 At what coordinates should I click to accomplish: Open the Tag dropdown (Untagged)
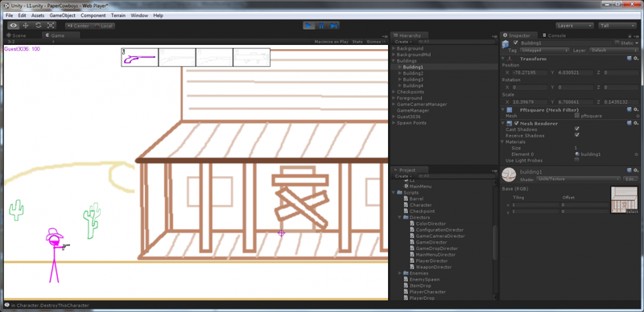[x=545, y=50]
